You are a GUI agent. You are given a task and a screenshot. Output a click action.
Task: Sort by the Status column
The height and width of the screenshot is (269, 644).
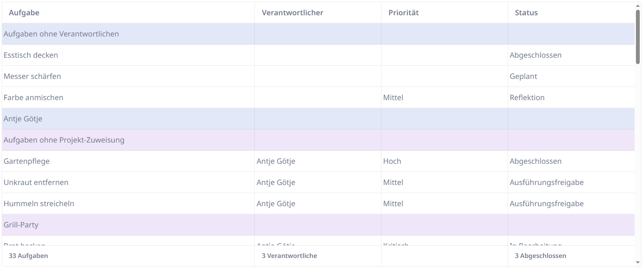point(526,12)
